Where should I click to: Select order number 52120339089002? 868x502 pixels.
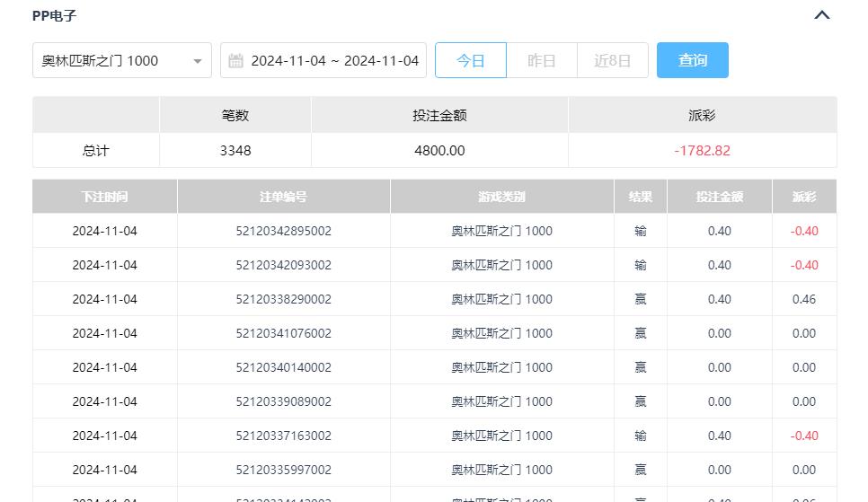[283, 401]
